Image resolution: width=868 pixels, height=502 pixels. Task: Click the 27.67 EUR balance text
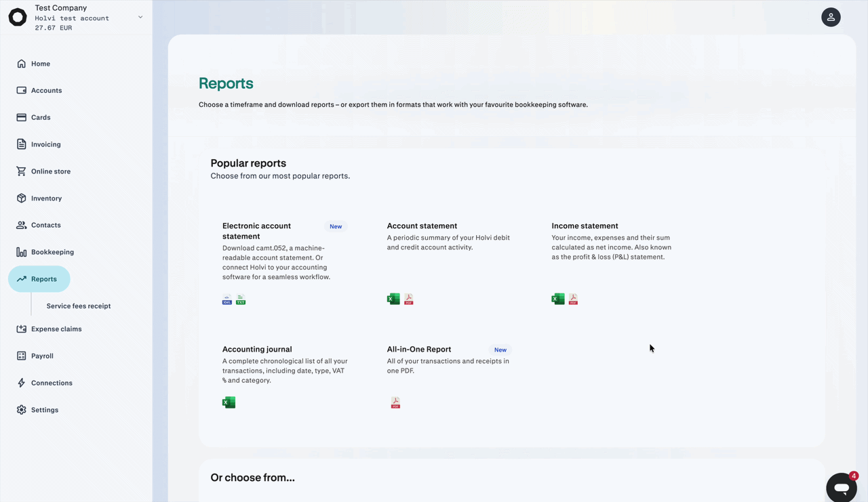[54, 28]
